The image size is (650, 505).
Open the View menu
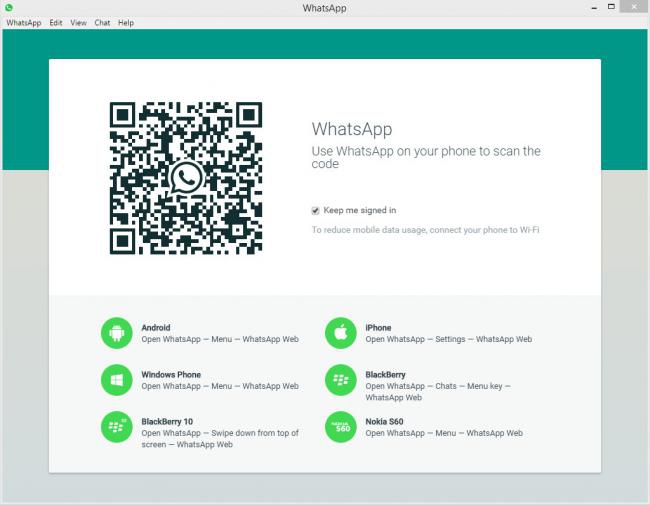point(78,23)
